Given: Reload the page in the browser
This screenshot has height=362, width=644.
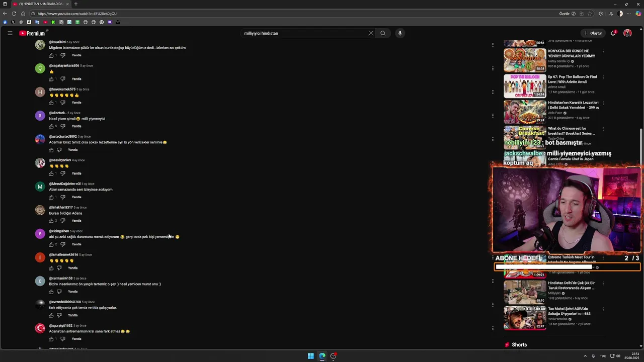Looking at the screenshot, I should click(x=14, y=14).
